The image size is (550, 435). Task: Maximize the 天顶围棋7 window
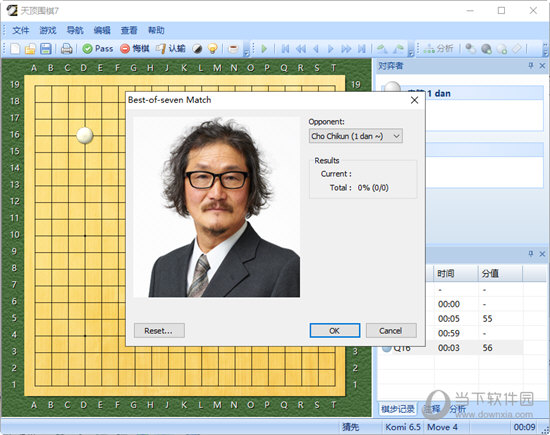pos(502,11)
